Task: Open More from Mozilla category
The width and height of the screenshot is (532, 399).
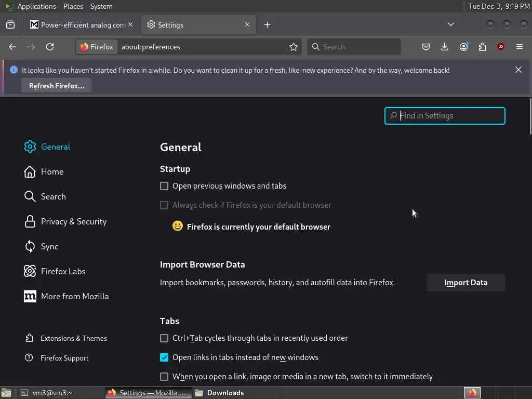Action: [66, 296]
